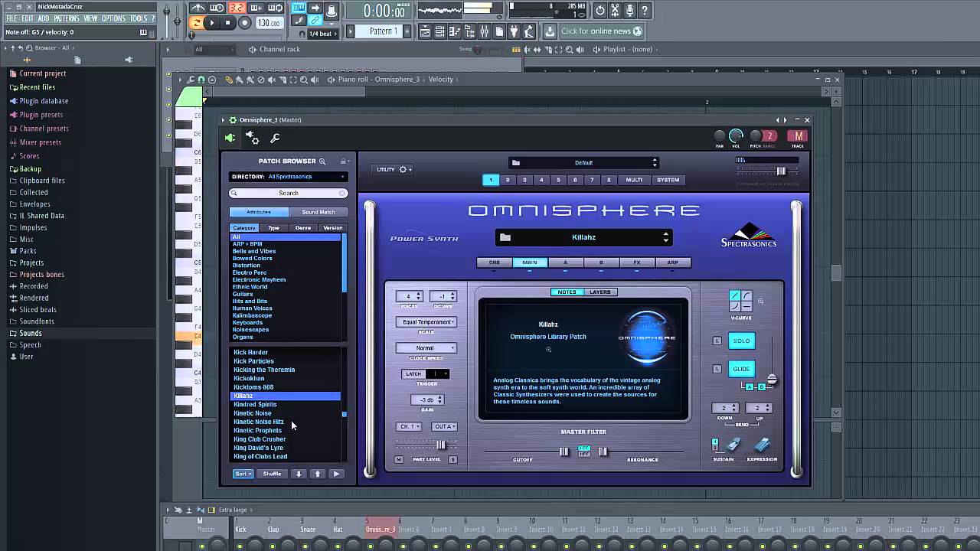Select the 'King Club Crusher' patch
This screenshot has height=551, width=980.
260,439
